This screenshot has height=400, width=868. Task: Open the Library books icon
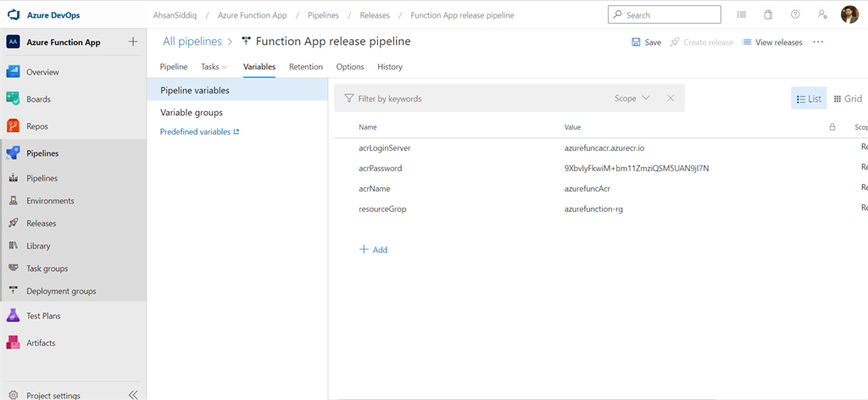(x=14, y=246)
